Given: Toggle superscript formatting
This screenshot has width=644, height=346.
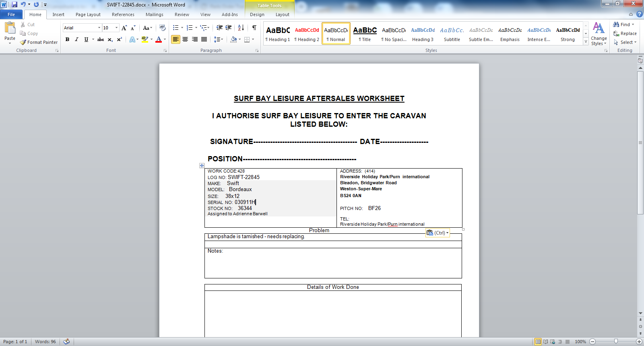Looking at the screenshot, I should click(x=120, y=39).
